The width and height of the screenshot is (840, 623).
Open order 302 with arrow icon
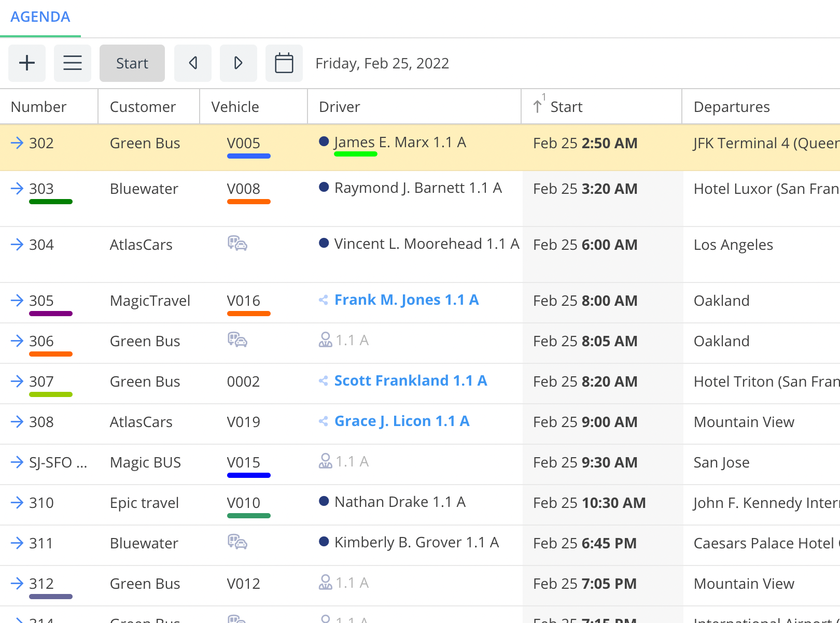point(17,143)
